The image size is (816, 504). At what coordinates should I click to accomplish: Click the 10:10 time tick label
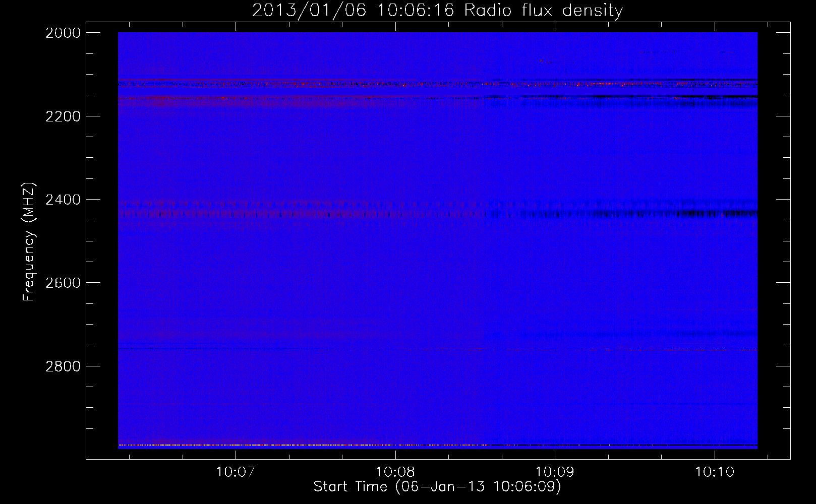coord(715,472)
